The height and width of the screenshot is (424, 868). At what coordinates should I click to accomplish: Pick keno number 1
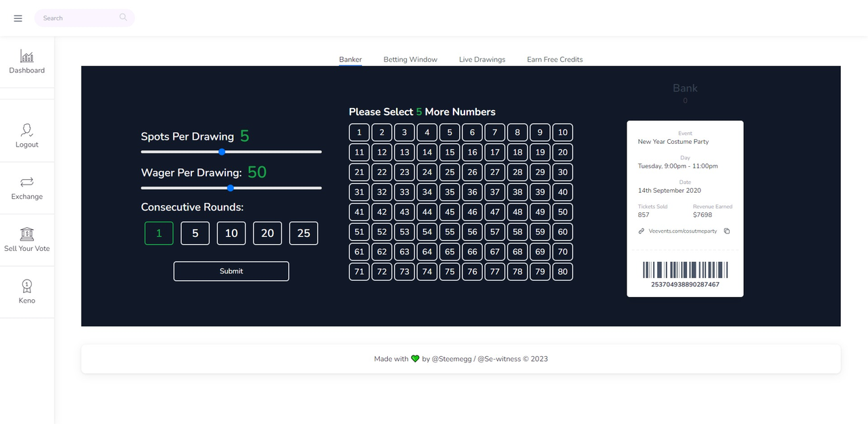359,132
